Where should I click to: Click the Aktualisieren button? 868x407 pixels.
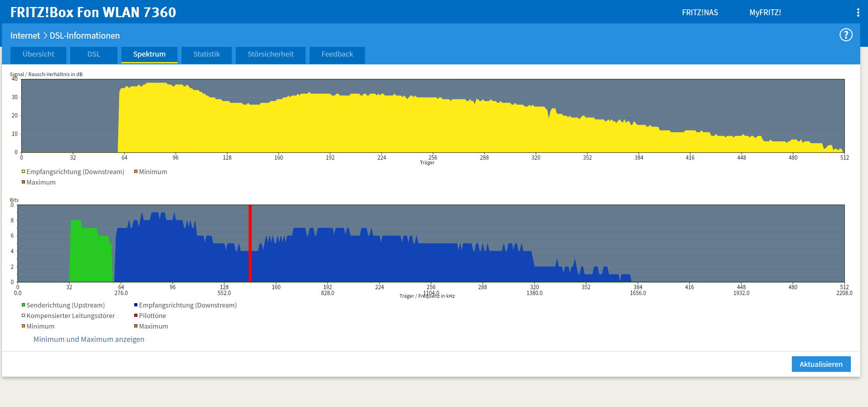(821, 364)
